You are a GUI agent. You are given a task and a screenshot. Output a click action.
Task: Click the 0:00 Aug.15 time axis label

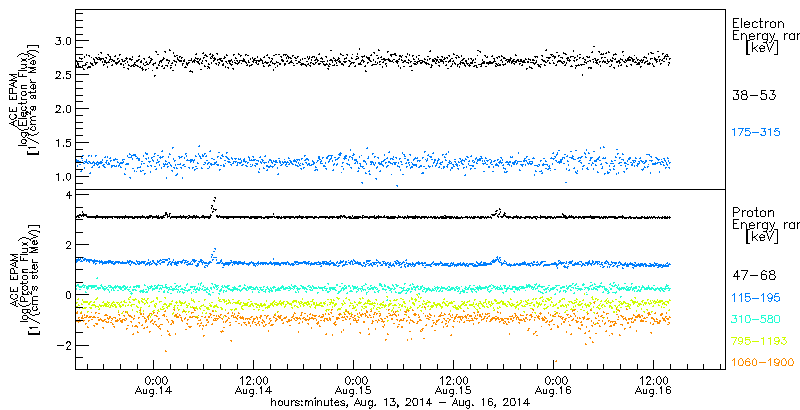pyautogui.click(x=355, y=385)
